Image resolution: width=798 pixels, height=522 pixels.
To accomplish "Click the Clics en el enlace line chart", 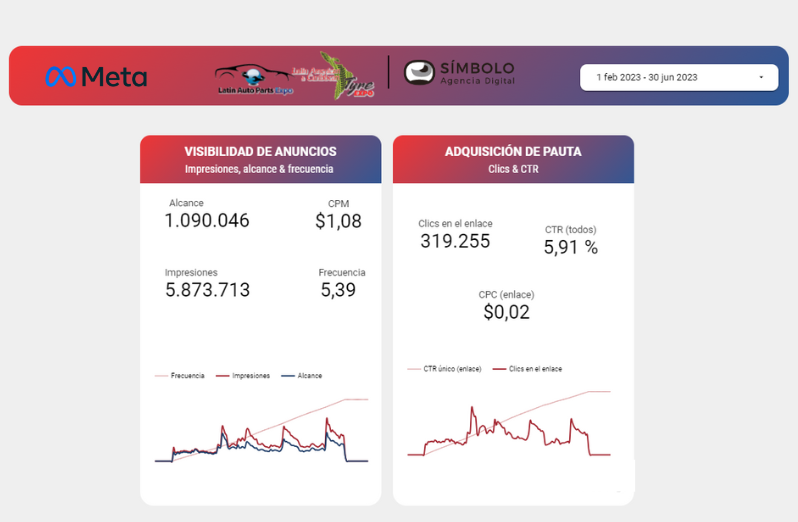I will pyautogui.click(x=509, y=423).
